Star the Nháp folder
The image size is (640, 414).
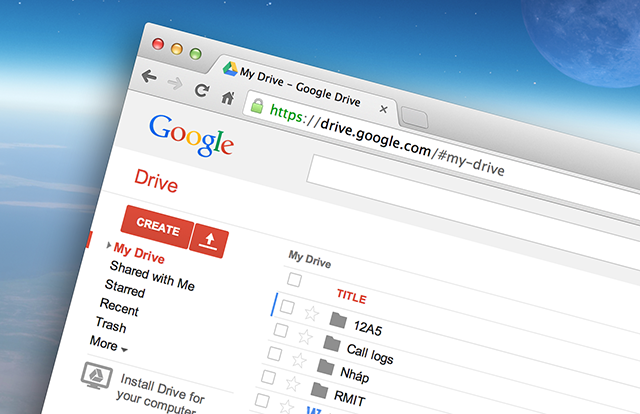[299, 360]
